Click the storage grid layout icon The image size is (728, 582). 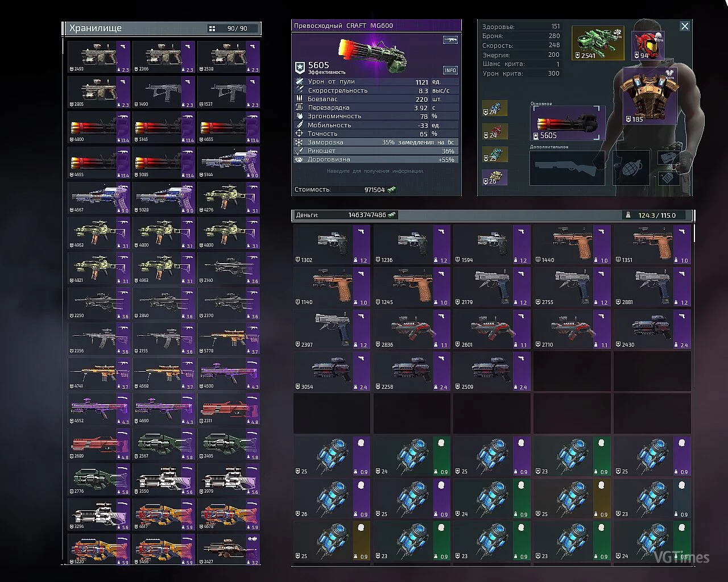[x=212, y=28]
